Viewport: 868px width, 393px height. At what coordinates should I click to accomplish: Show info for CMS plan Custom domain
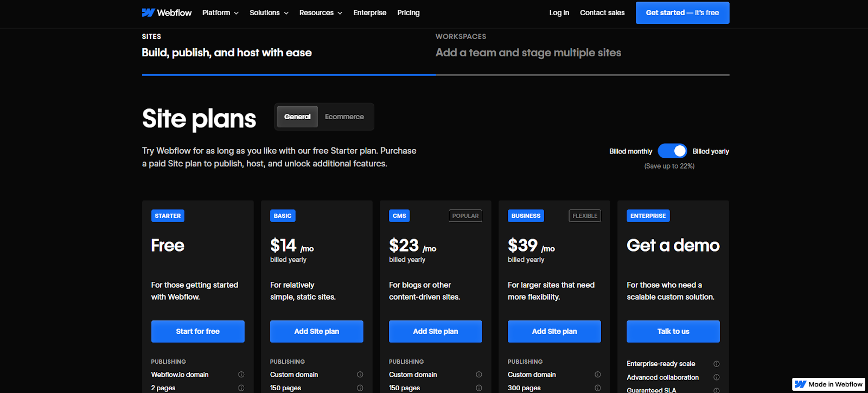479,375
